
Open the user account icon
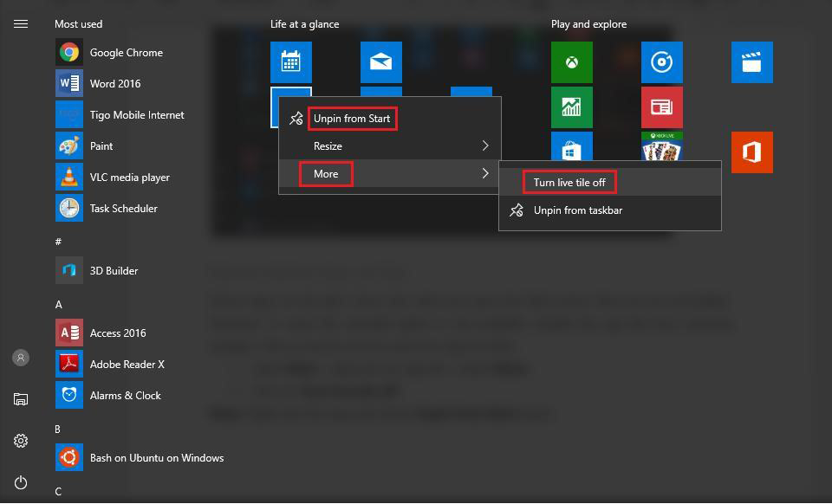pyautogui.click(x=21, y=358)
